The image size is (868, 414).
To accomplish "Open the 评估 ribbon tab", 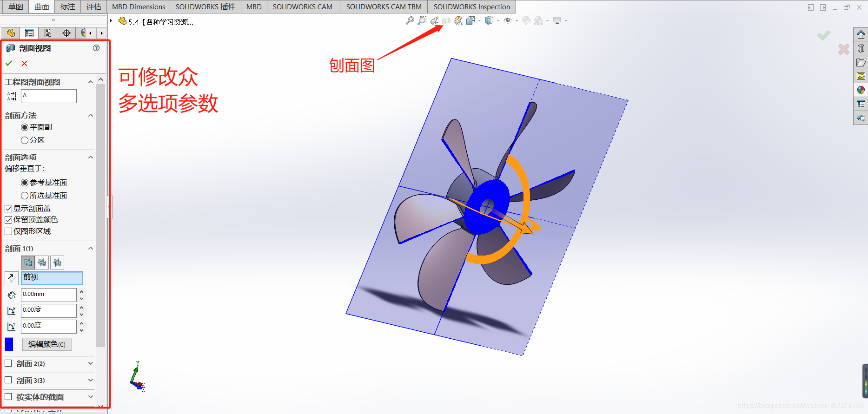I will point(94,7).
